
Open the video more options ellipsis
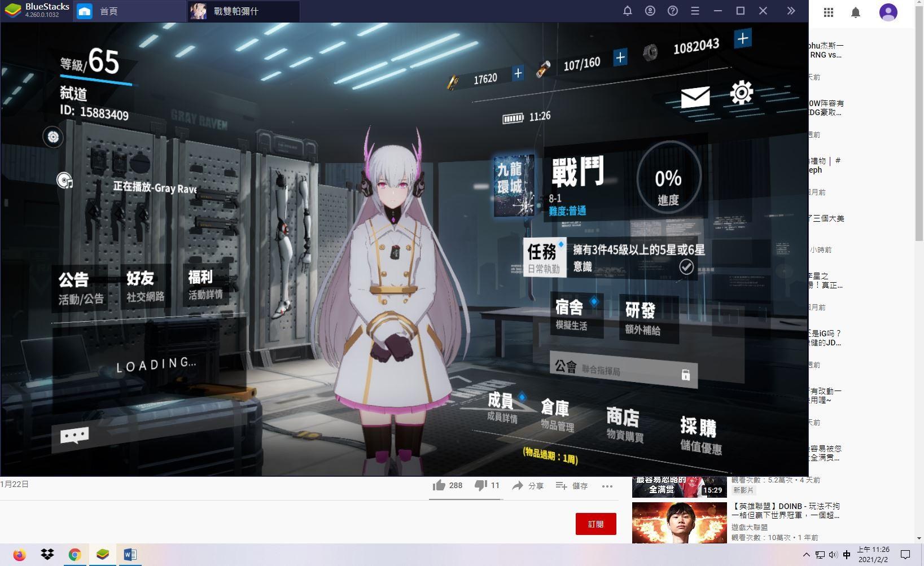pyautogui.click(x=607, y=486)
